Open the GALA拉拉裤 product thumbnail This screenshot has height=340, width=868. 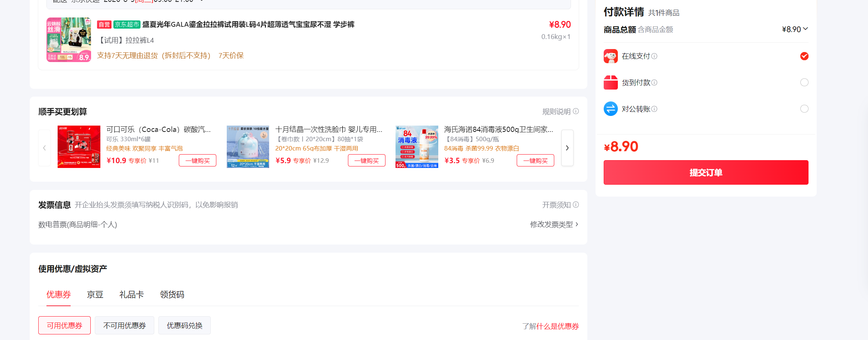(69, 40)
